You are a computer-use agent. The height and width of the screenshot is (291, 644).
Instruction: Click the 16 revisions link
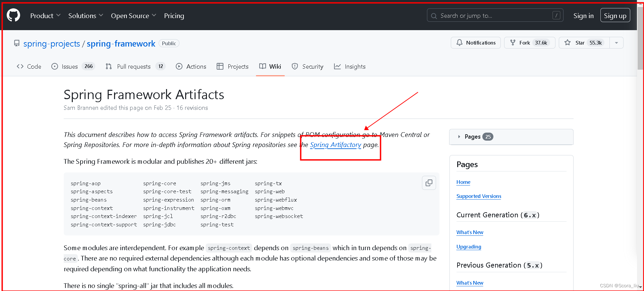(x=192, y=108)
